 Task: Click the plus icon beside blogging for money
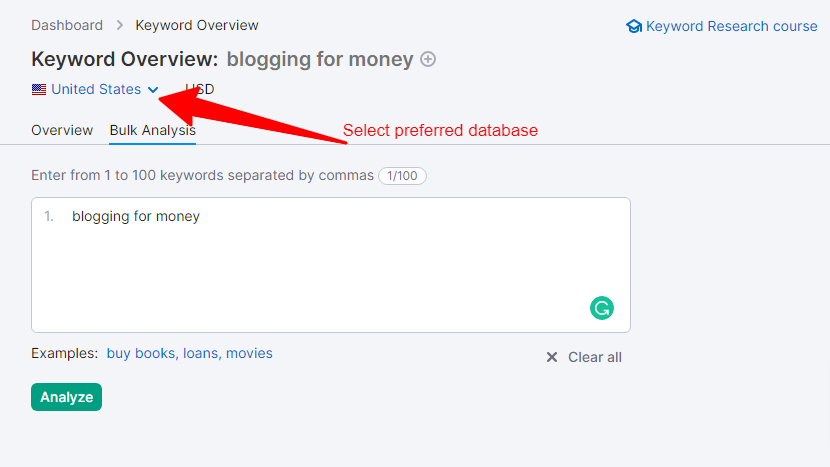(x=428, y=59)
